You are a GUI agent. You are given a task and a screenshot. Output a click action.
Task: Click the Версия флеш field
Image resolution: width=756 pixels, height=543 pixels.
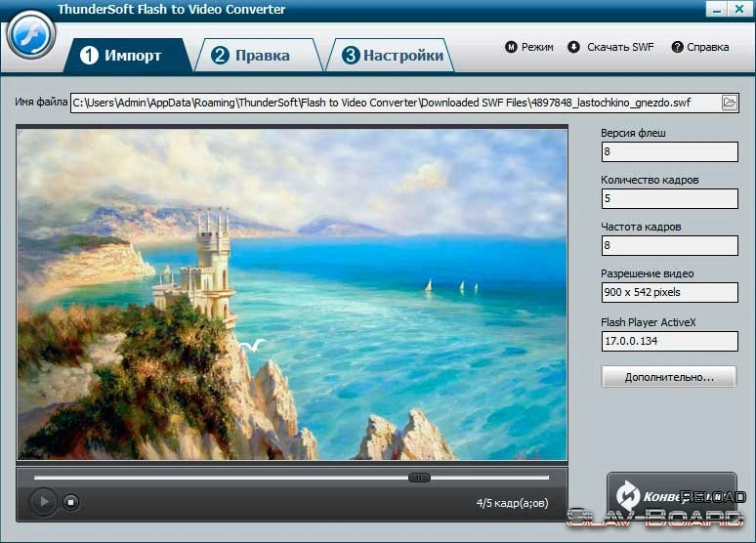pyautogui.click(x=669, y=151)
